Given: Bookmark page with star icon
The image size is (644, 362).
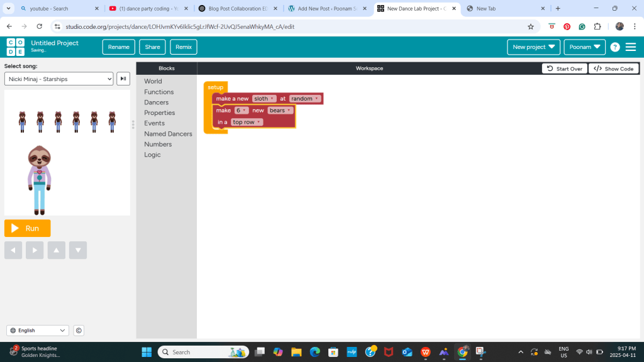Looking at the screenshot, I should (x=530, y=26).
